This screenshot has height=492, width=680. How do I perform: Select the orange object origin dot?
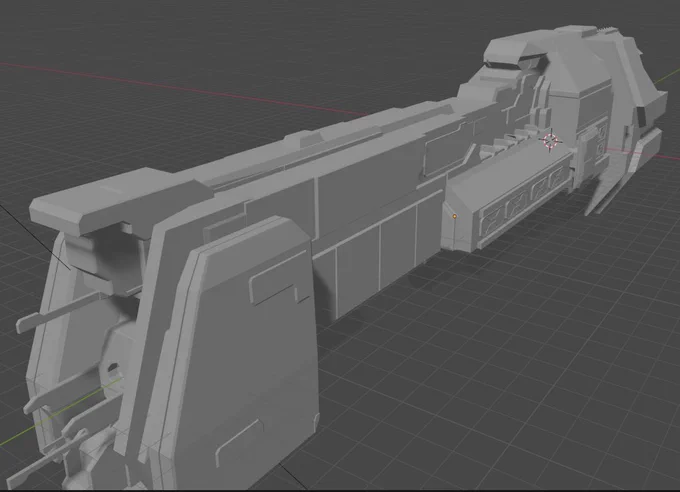(454, 216)
